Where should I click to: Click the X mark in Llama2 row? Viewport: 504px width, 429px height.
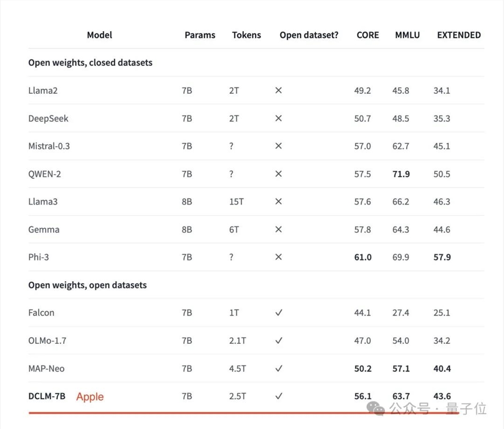click(x=278, y=91)
